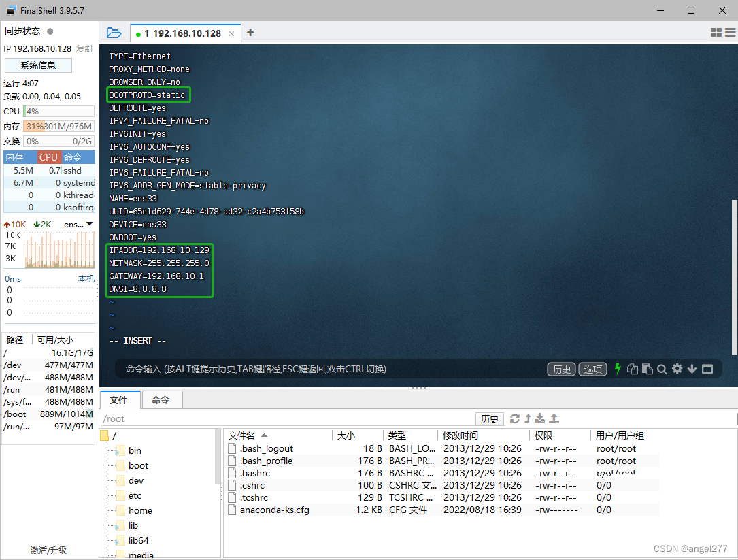Click the folder tree vertical scrollbar
This screenshot has height=560, width=738.
[218, 457]
